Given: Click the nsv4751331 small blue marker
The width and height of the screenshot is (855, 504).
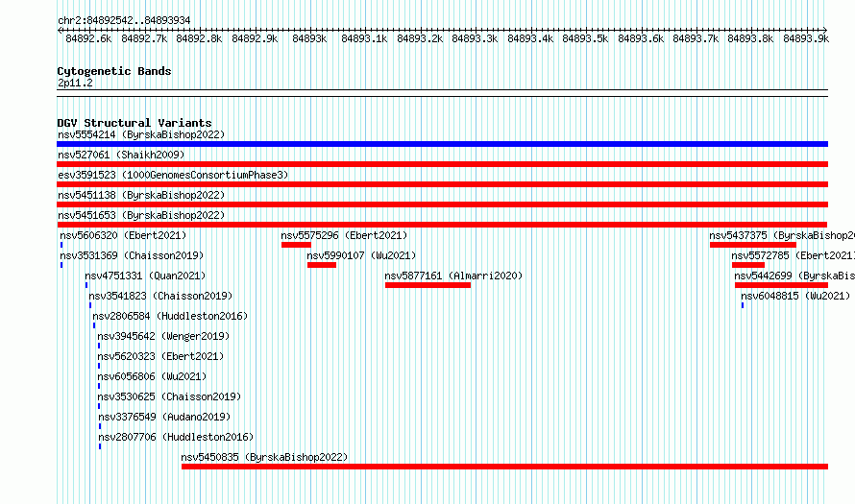Looking at the screenshot, I should click(x=86, y=285).
